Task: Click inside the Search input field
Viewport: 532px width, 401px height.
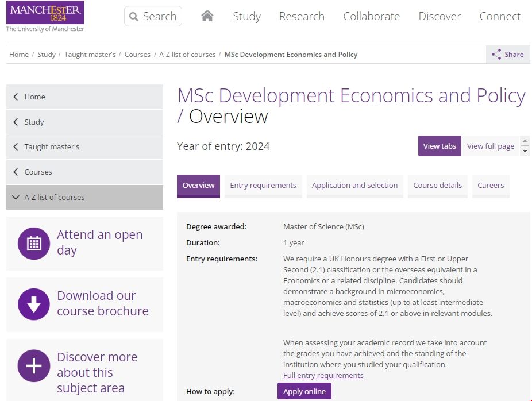Action: (x=160, y=17)
